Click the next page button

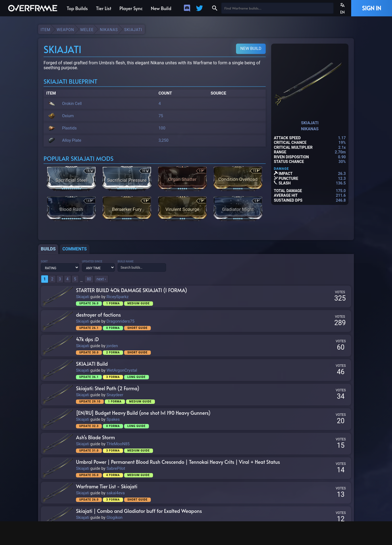[101, 279]
